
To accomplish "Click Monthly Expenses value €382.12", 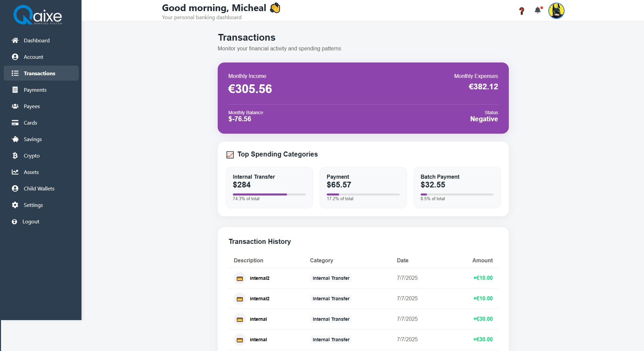I will (x=483, y=87).
